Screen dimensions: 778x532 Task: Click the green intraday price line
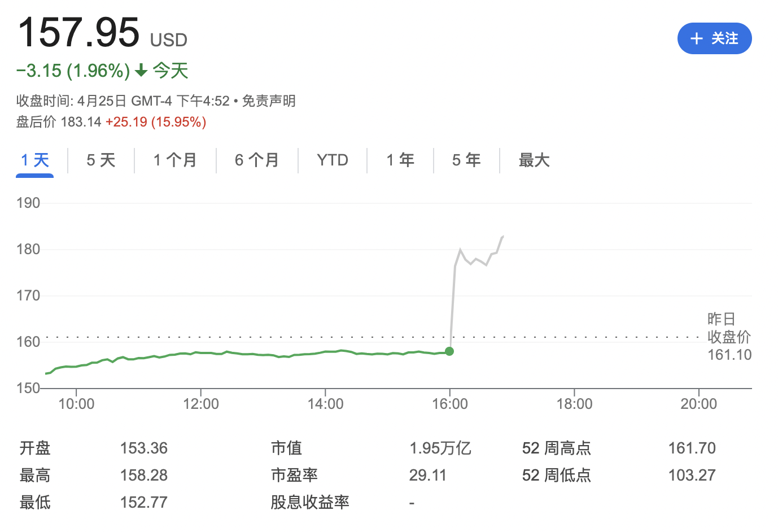coord(254,354)
